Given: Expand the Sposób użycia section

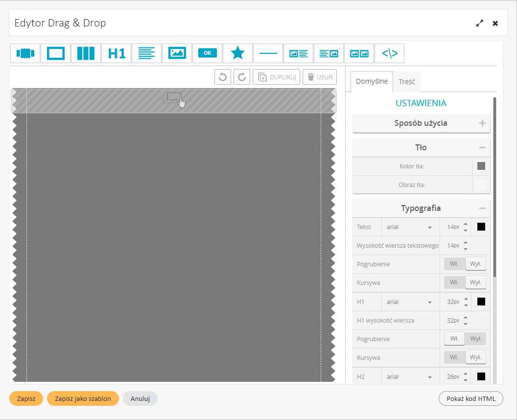Looking at the screenshot, I should [x=482, y=123].
